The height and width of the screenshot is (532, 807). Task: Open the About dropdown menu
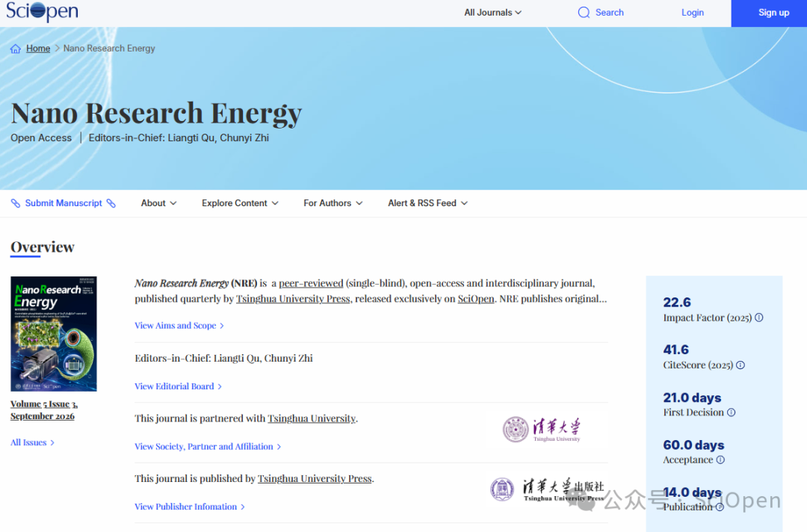pyautogui.click(x=158, y=203)
